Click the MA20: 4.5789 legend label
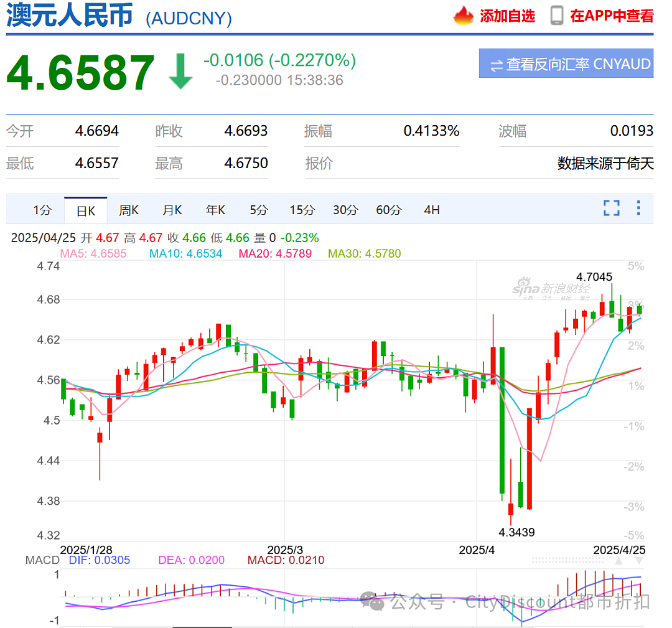 (275, 254)
